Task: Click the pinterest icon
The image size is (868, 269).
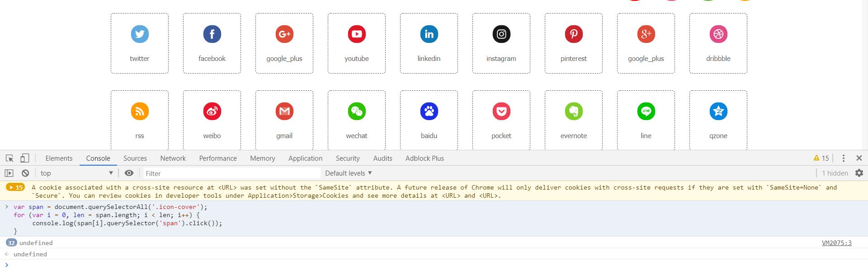Action: [x=574, y=34]
